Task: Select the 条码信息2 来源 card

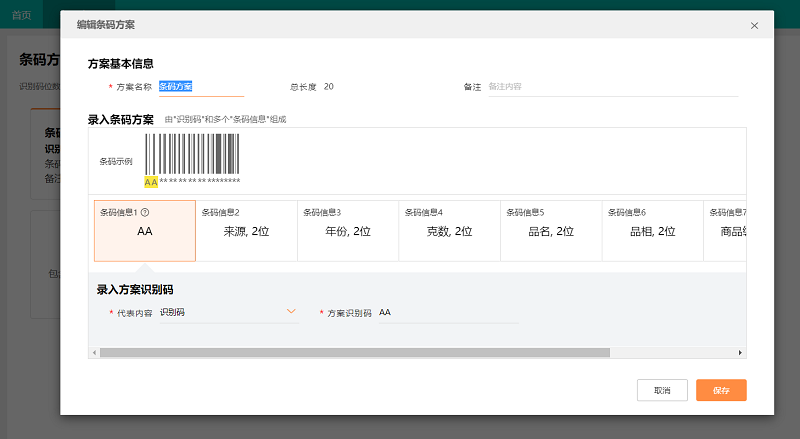Action: click(x=246, y=231)
